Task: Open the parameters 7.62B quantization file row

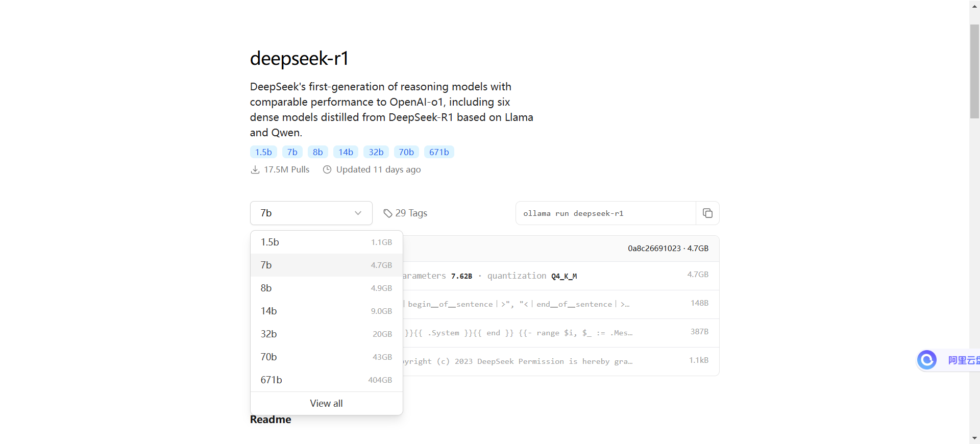Action: (x=561, y=276)
